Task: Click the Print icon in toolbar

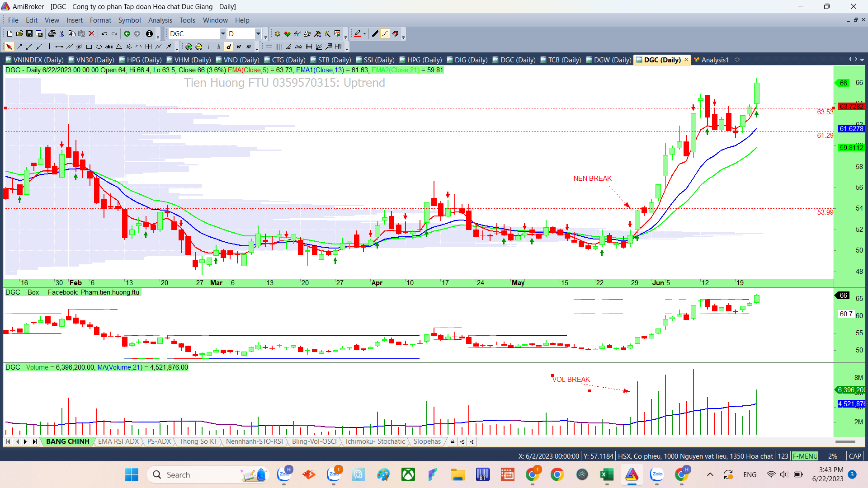Action: coord(52,34)
